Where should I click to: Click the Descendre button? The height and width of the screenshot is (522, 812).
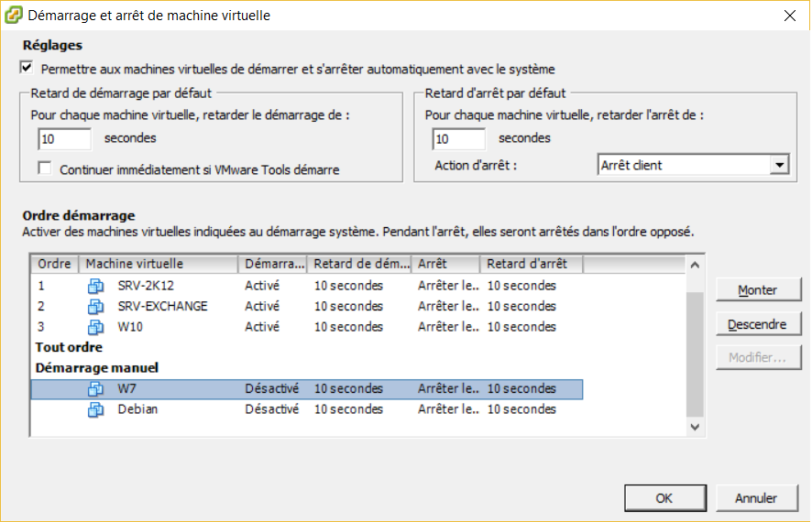[x=758, y=324]
